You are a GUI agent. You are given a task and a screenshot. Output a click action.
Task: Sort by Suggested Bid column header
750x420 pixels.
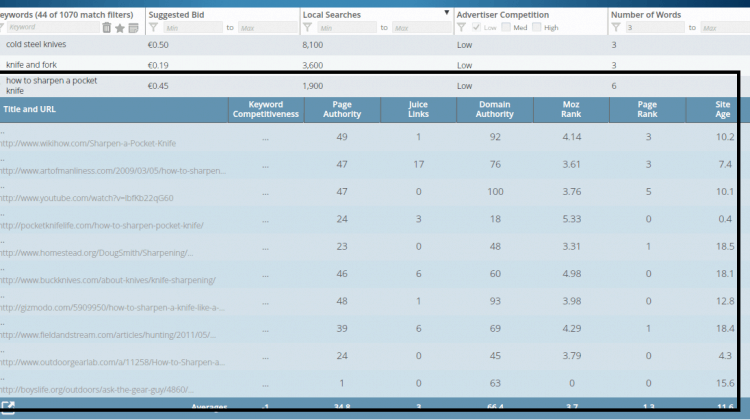(176, 15)
